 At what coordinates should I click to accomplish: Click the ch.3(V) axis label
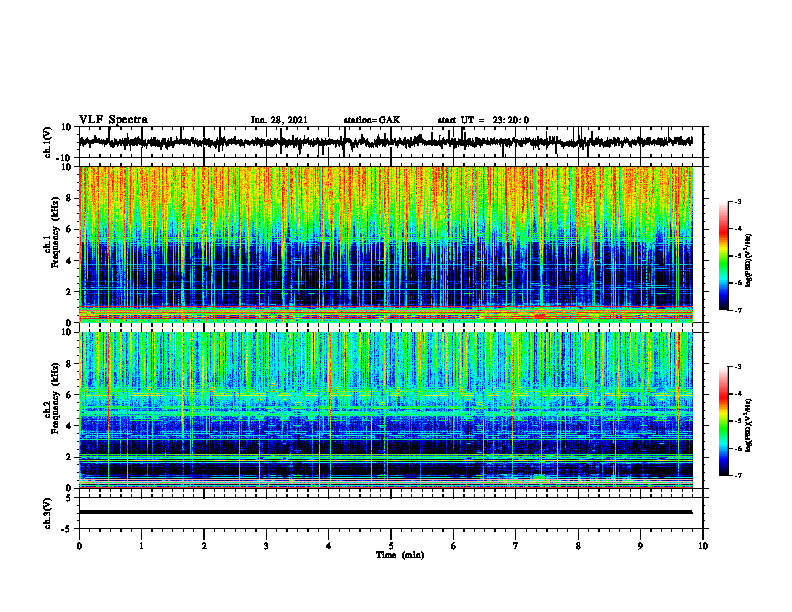click(x=48, y=513)
